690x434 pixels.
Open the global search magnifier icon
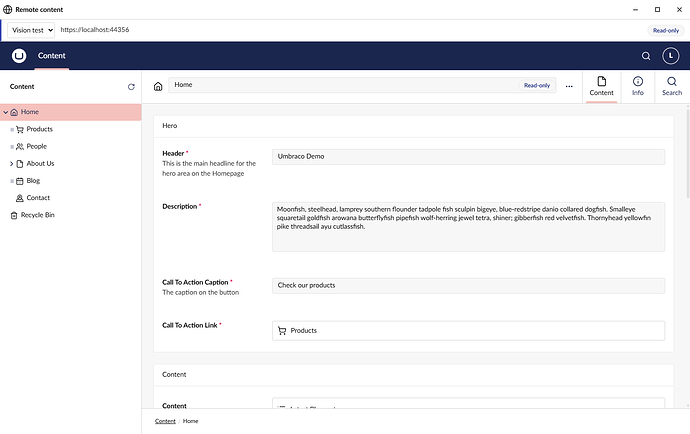(x=646, y=56)
